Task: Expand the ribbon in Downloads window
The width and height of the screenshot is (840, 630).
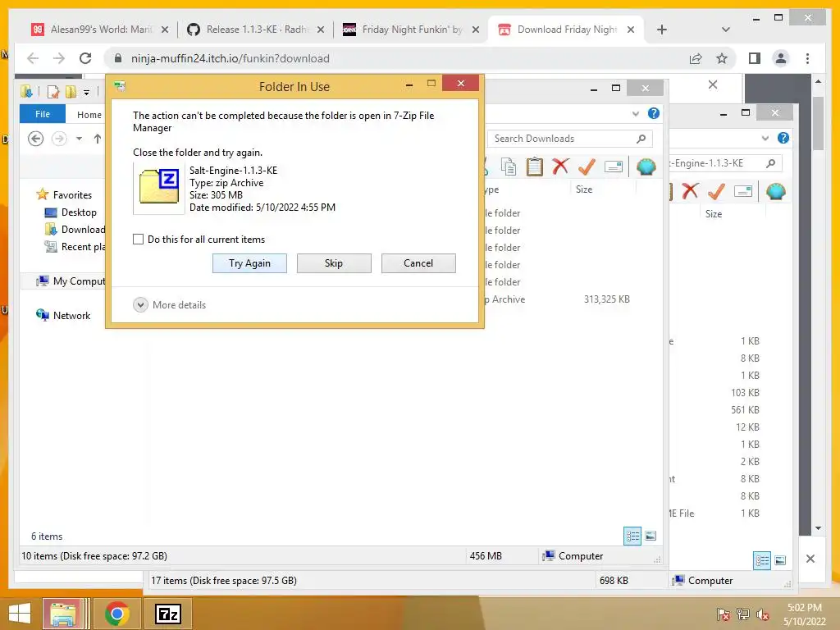Action: pyautogui.click(x=636, y=113)
